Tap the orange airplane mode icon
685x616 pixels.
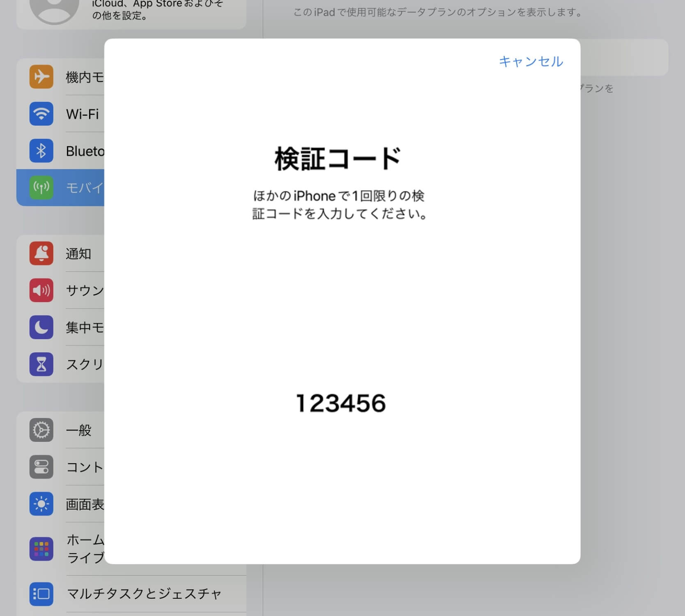[x=41, y=77]
